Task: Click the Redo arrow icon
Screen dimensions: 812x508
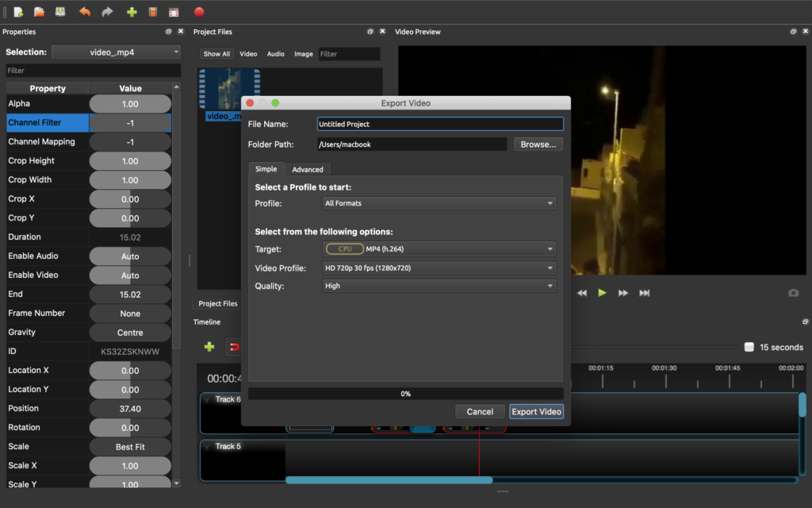Action: [x=107, y=11]
